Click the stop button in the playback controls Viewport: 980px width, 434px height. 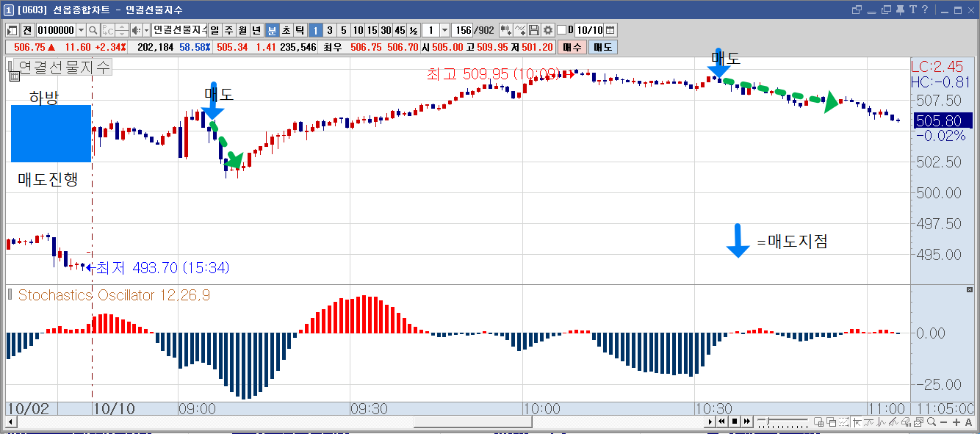(x=734, y=422)
